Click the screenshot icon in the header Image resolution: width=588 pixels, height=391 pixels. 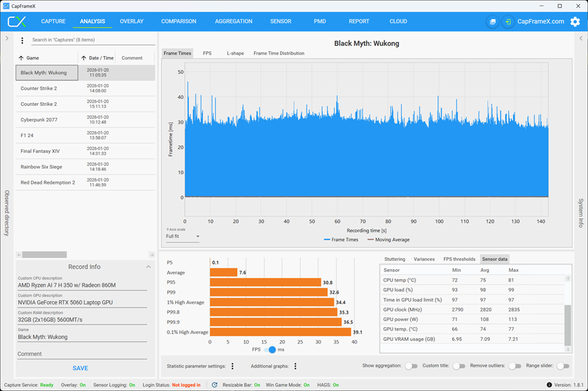(492, 22)
